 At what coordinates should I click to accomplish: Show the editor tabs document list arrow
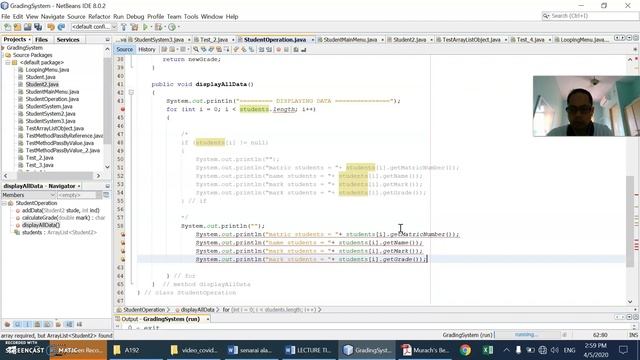629,38
